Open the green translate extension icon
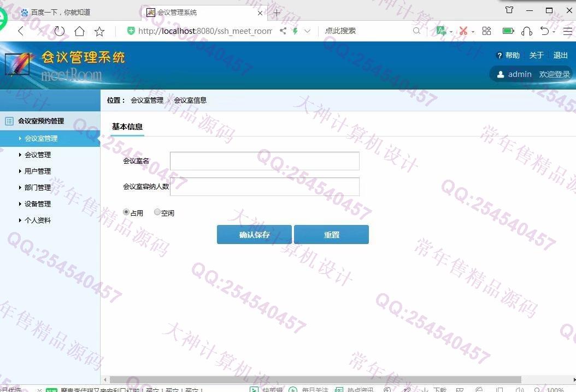The width and height of the screenshot is (576, 392). pos(441,31)
